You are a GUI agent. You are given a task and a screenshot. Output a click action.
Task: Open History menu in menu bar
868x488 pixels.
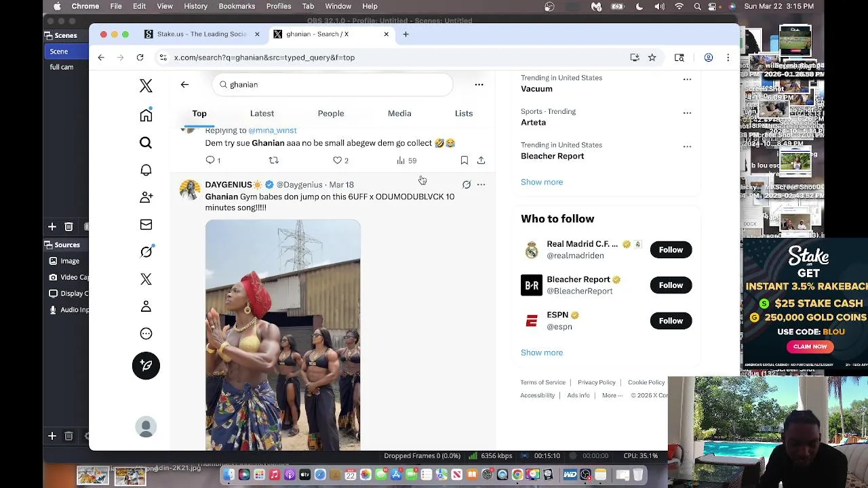pos(195,6)
